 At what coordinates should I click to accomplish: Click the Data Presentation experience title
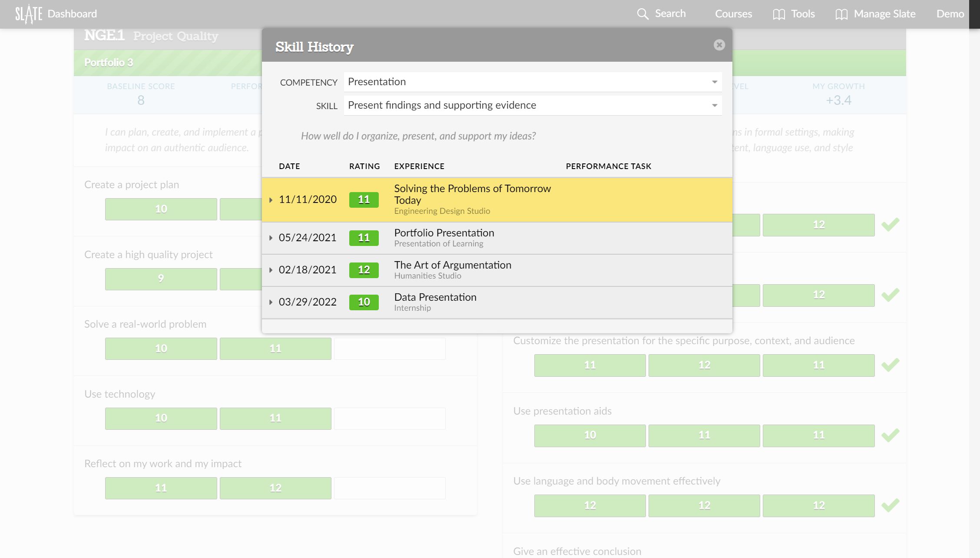click(x=435, y=297)
